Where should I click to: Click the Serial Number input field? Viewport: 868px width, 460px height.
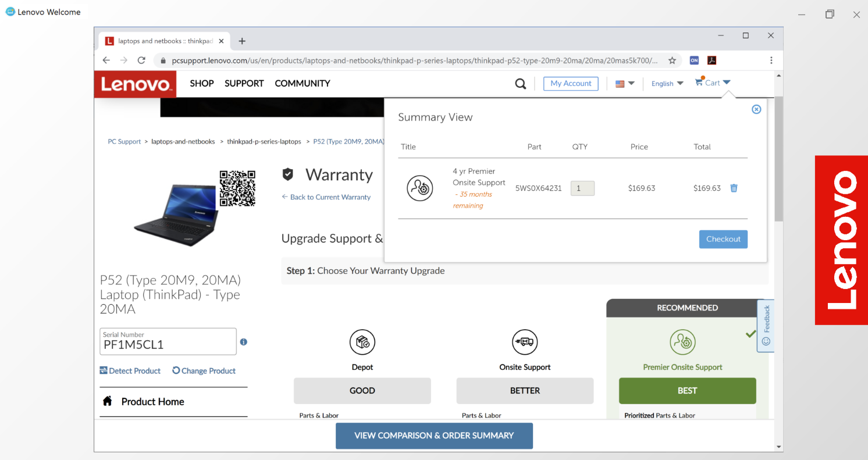168,344
